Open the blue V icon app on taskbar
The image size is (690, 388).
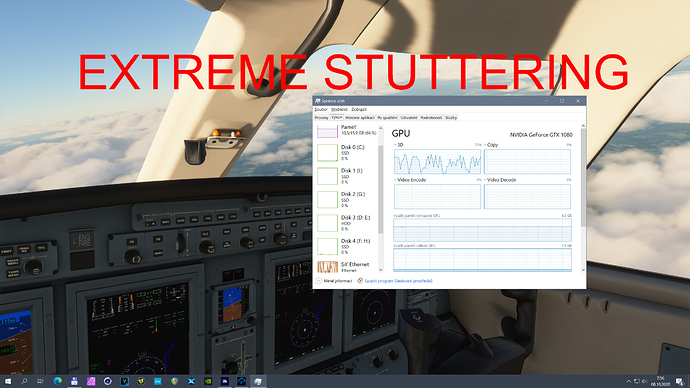[x=125, y=381]
